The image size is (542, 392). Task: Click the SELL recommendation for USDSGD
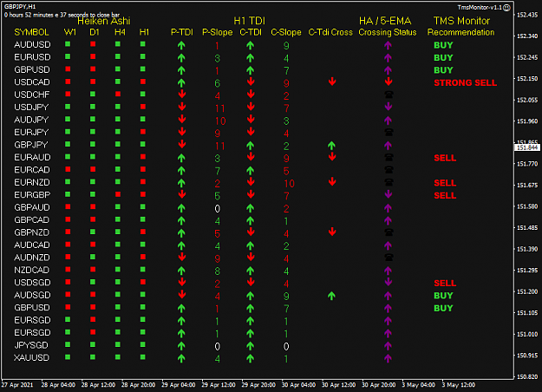tap(445, 283)
